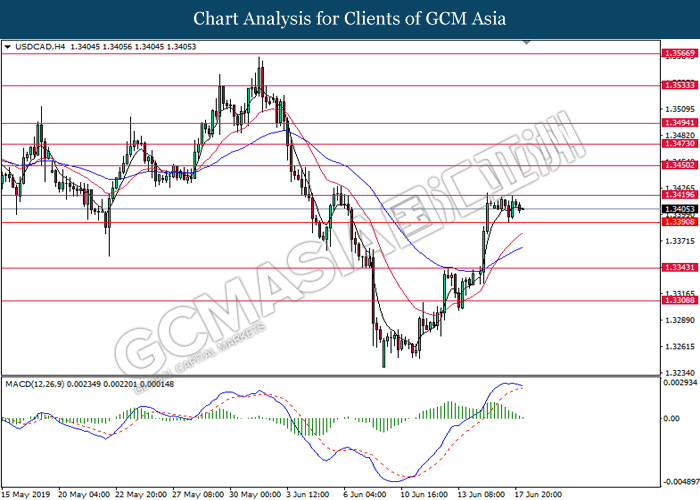This screenshot has width=700, height=500.
Task: Click the 10 Jun 16:00 time label
Action: 424,495
